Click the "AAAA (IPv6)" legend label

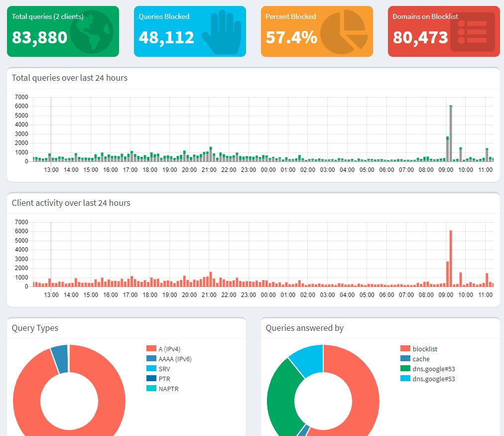click(175, 359)
